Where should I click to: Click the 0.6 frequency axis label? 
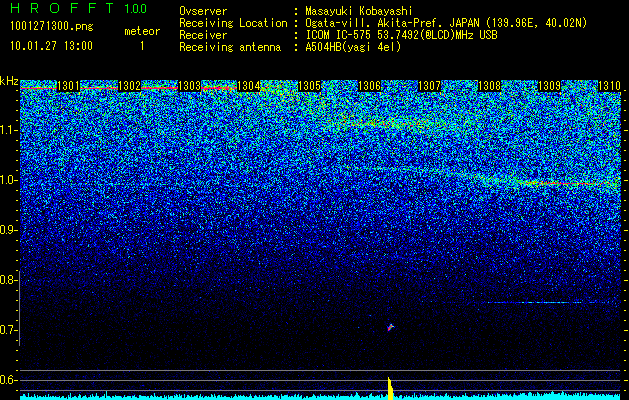(8, 380)
